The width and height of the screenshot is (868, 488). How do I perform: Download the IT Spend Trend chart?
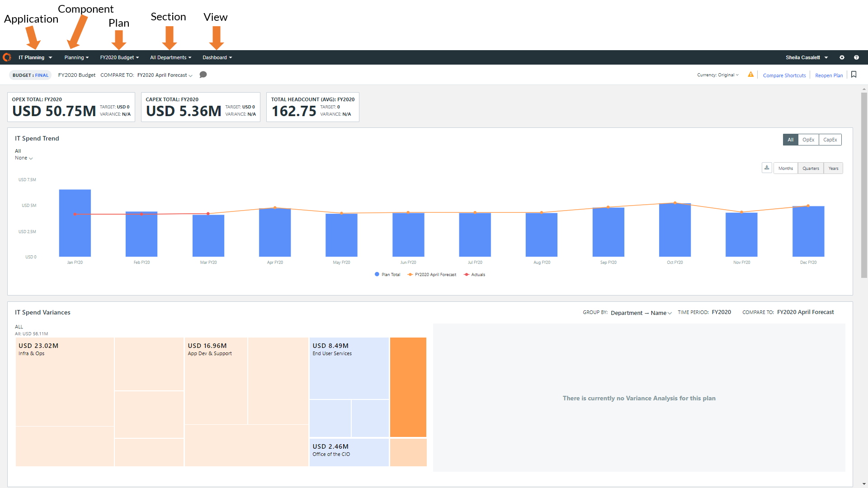coord(767,168)
